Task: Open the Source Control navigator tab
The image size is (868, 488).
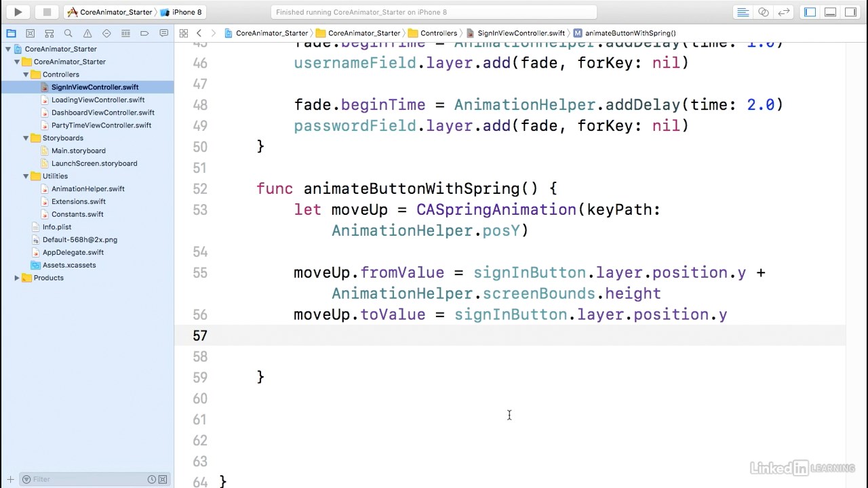Action: 30,33
